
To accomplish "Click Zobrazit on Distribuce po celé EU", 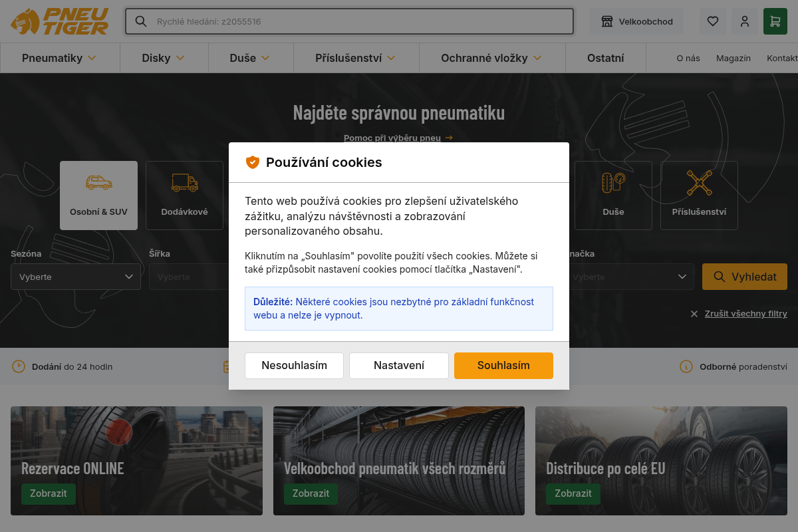I will pyautogui.click(x=573, y=493).
